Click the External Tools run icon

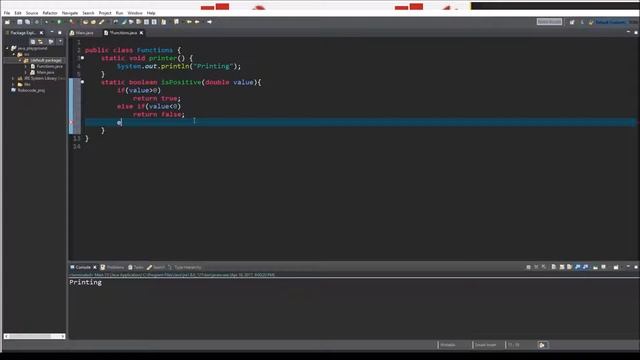[71, 22]
